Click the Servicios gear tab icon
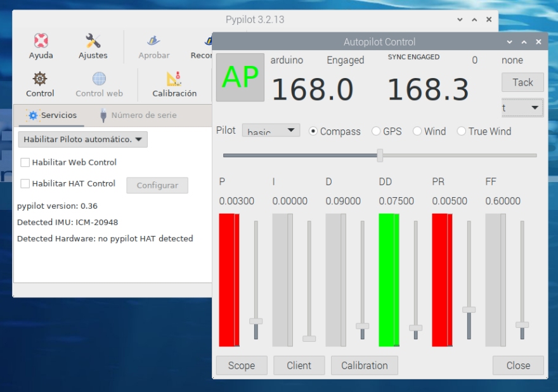558x392 pixels. tap(33, 115)
